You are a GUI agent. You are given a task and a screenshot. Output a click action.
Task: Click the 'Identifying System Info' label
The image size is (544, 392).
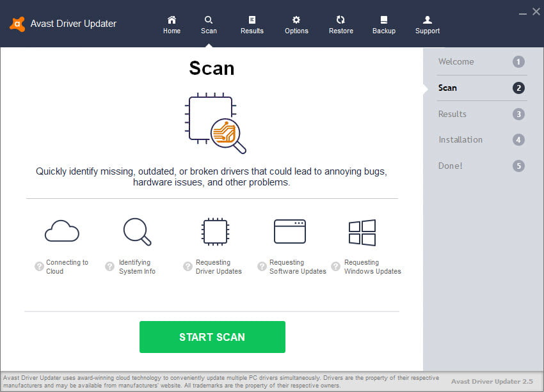[137, 267]
